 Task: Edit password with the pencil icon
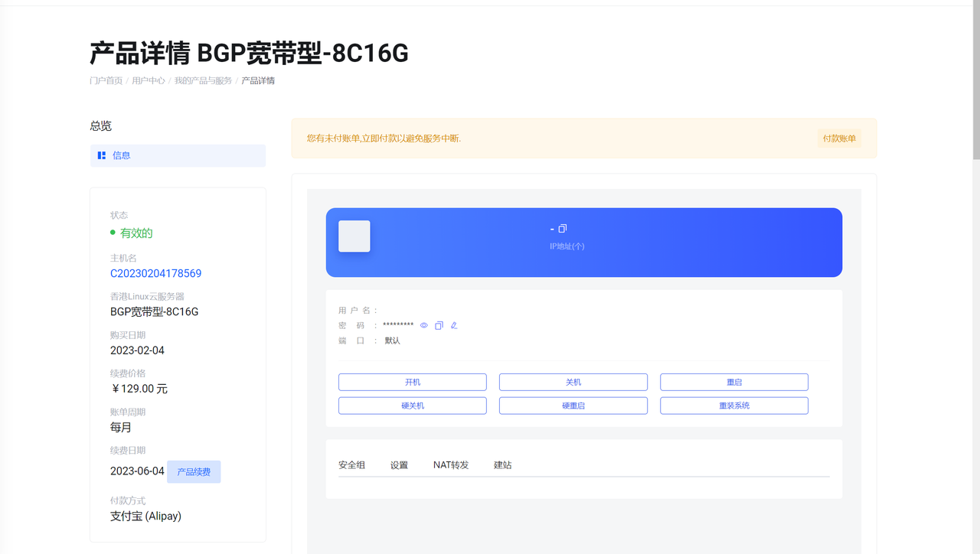(x=454, y=325)
